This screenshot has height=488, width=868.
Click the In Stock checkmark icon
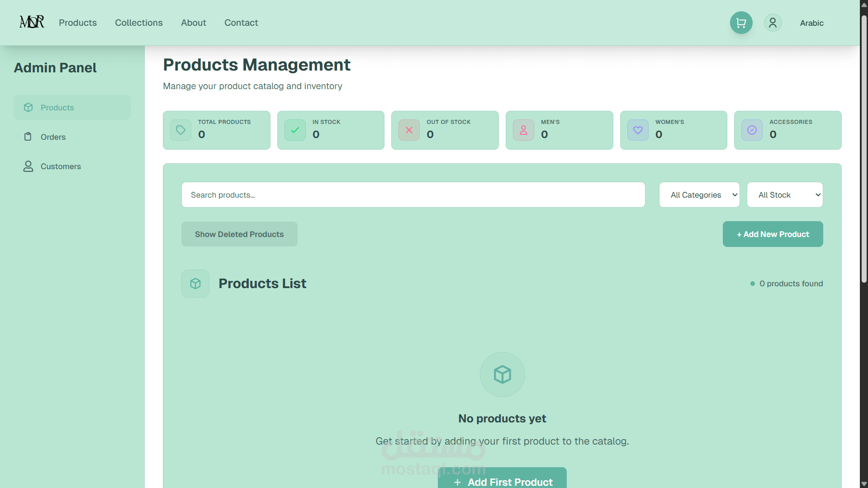coord(295,130)
